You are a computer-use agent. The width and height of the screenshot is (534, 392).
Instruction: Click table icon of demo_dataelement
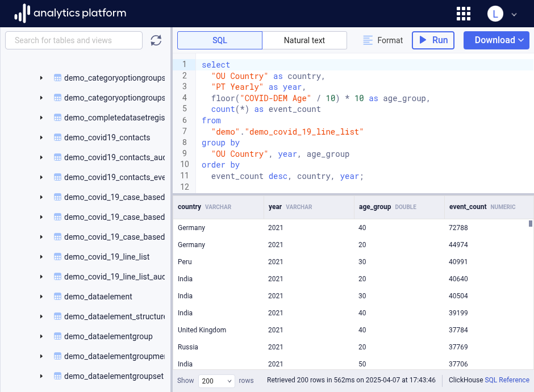coord(57,297)
